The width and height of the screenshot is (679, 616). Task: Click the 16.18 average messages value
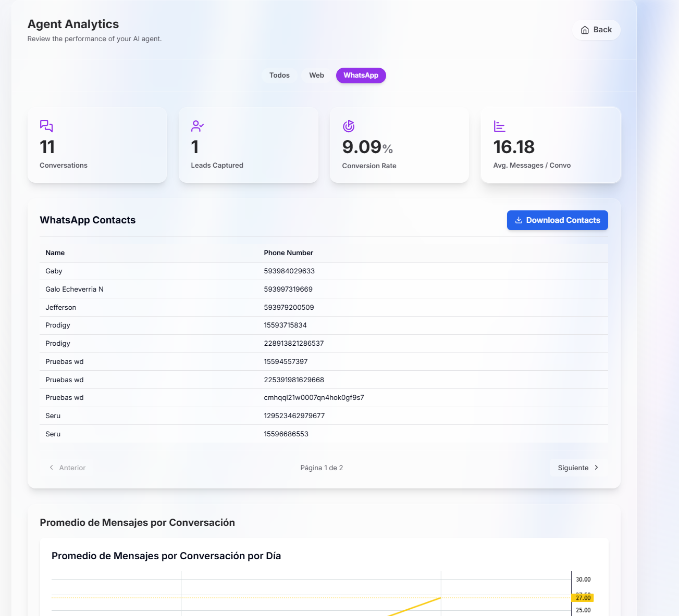(514, 147)
